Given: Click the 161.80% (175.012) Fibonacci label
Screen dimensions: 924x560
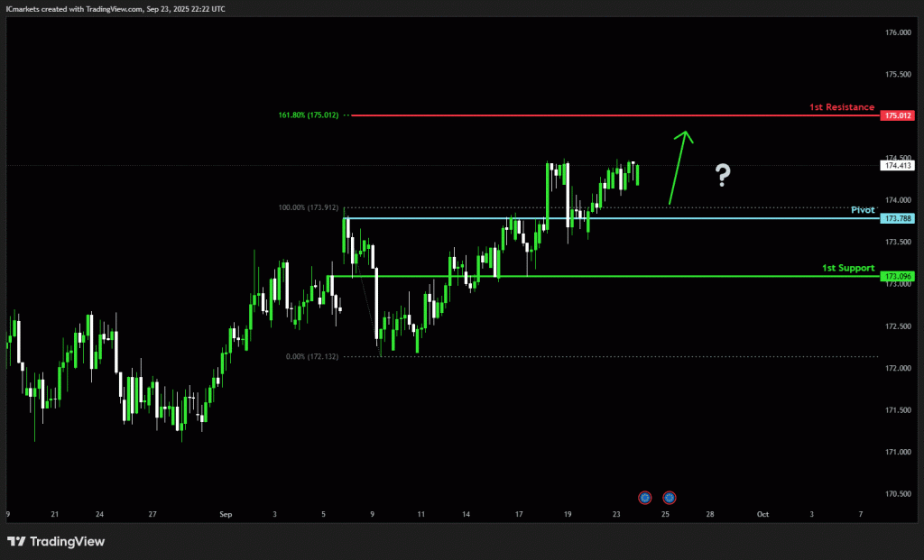Looking at the screenshot, I should click(x=309, y=115).
